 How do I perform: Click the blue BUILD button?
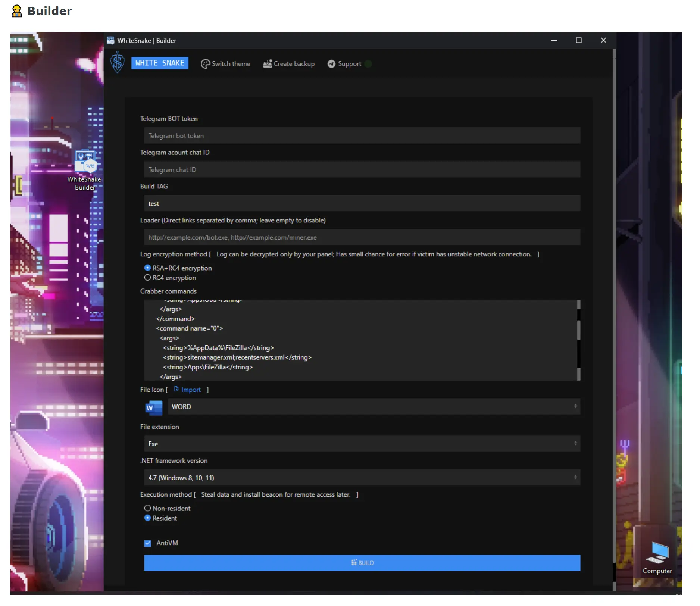pyautogui.click(x=362, y=563)
